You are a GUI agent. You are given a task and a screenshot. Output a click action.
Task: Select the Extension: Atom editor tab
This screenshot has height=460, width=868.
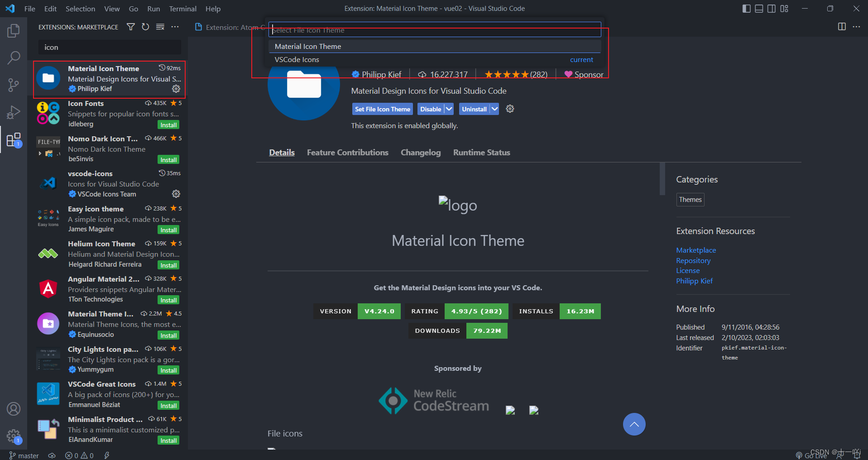coord(230,27)
